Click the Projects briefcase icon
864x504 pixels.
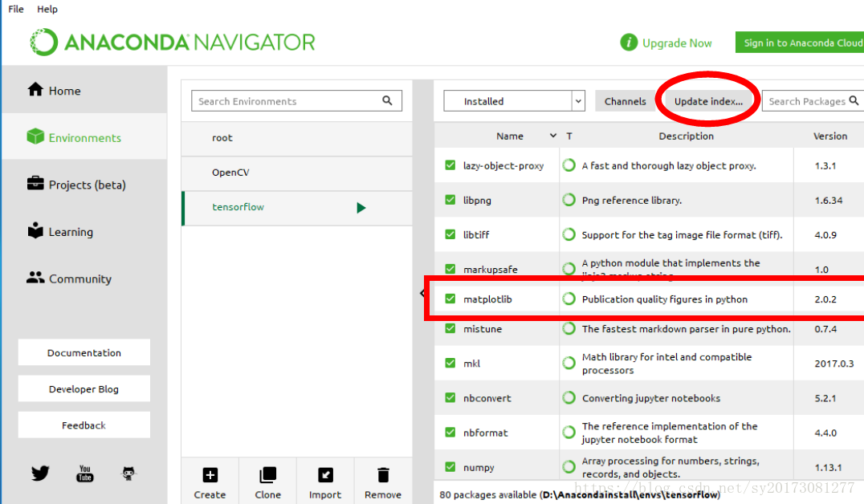tap(35, 184)
